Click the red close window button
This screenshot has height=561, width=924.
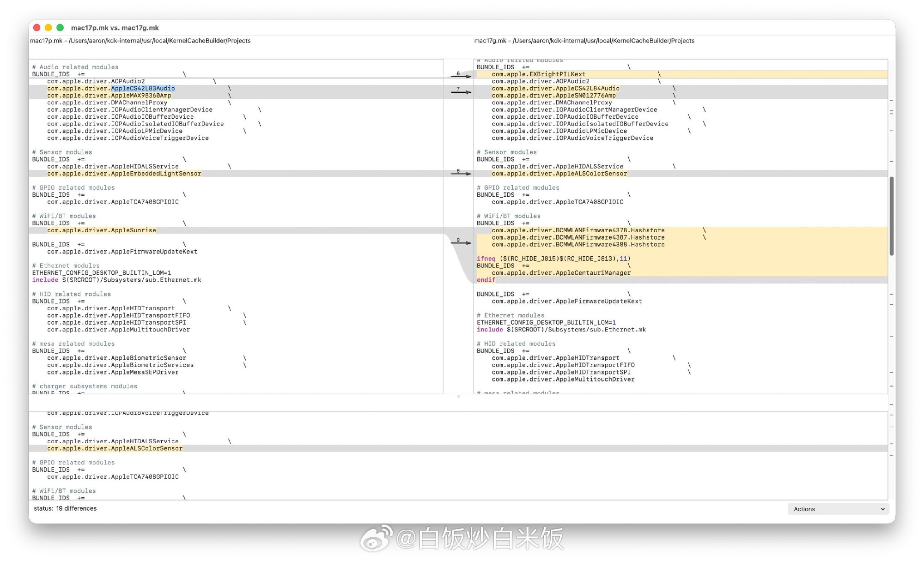tap(37, 28)
